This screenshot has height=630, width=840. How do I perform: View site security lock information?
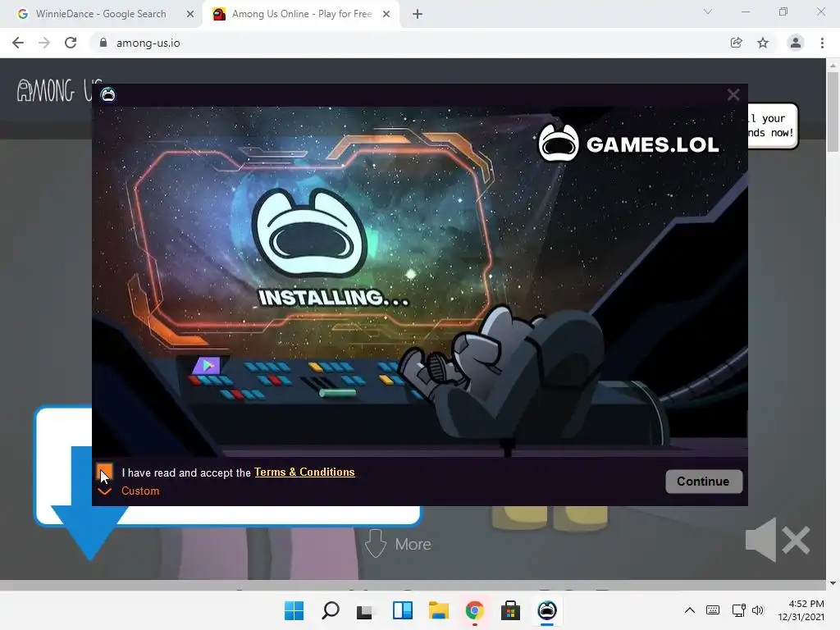103,43
